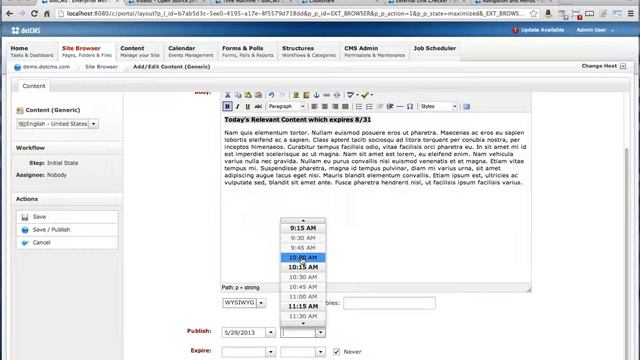Click the Align right icon
This screenshot has height=360, width=640.
pyautogui.click(x=335, y=107)
